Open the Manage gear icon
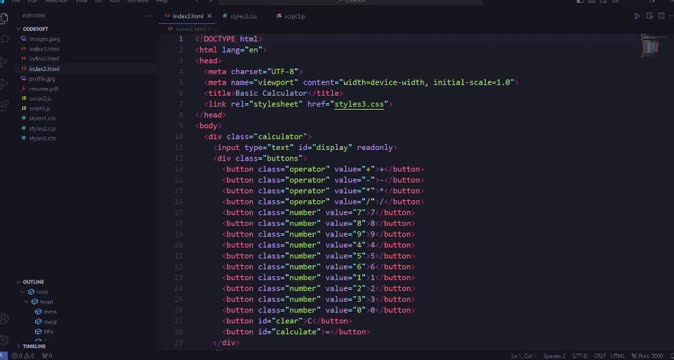 pyautogui.click(x=4, y=340)
